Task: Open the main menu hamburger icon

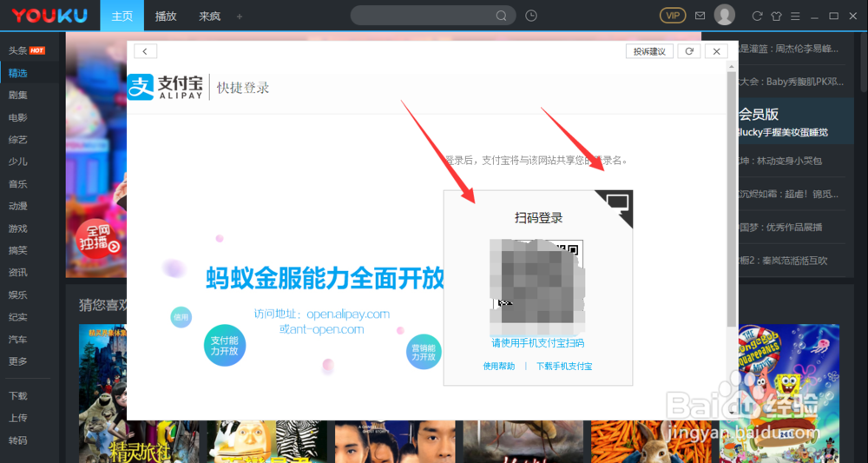Action: coord(795,16)
